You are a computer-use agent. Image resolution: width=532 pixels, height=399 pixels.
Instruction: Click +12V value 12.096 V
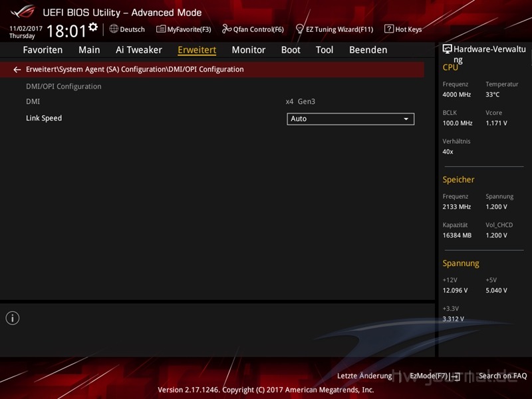[455, 291]
